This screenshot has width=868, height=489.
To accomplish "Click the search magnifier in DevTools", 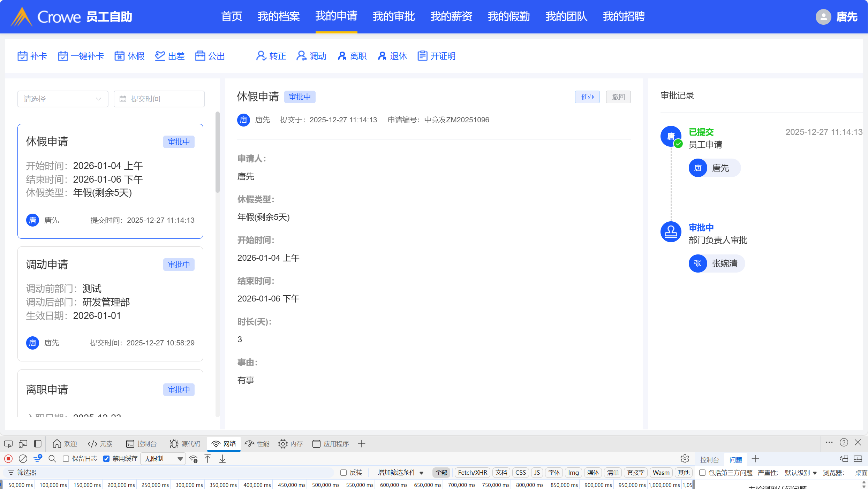I will (52, 459).
